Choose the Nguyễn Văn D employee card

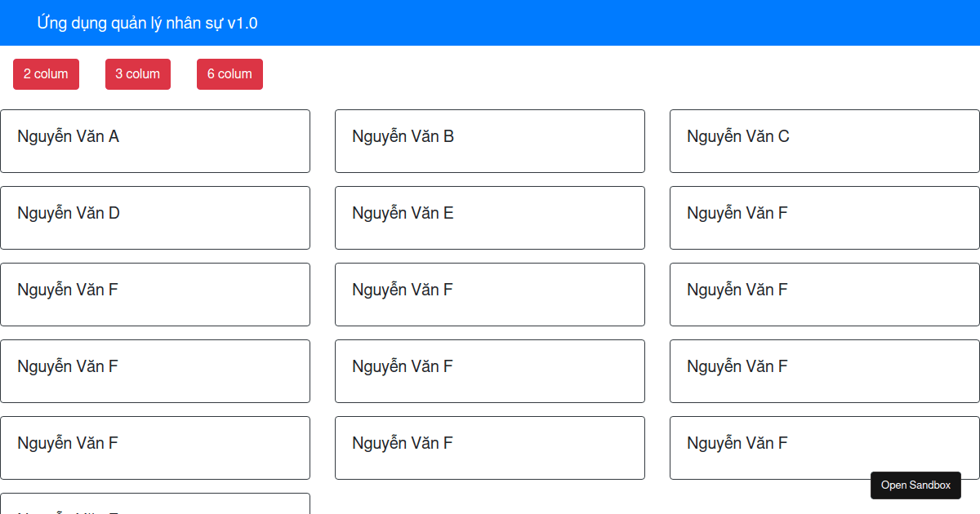coord(155,218)
